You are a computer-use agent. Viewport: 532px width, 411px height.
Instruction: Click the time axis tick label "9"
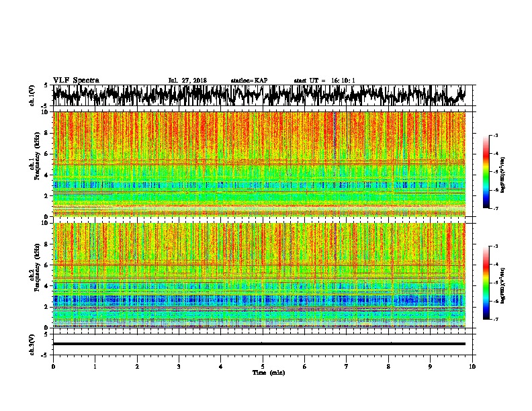pyautogui.click(x=430, y=366)
